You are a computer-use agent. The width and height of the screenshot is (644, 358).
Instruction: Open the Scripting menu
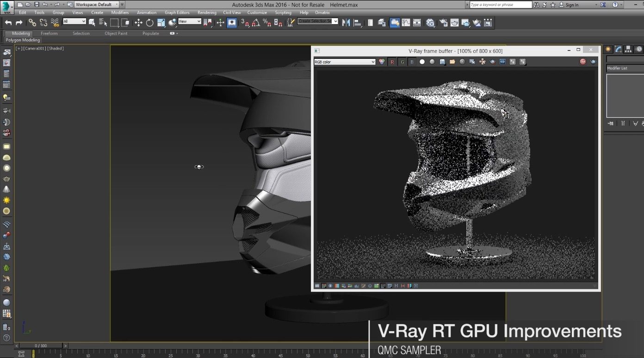tap(283, 13)
